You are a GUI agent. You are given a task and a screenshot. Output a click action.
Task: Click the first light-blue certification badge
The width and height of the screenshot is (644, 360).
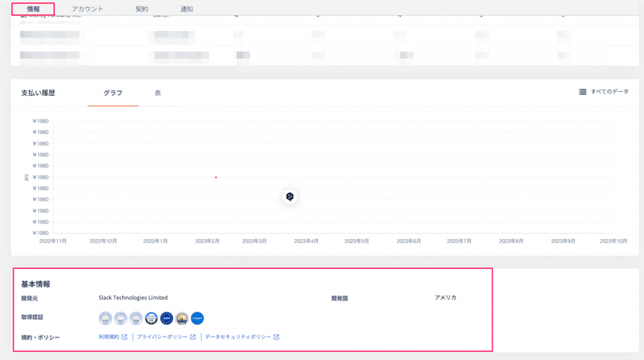105,318
